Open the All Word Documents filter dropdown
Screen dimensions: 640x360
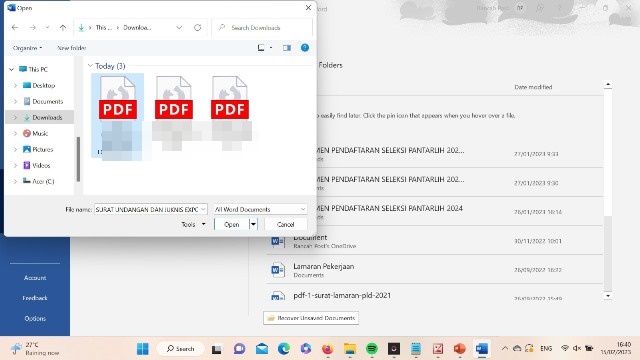[260, 209]
